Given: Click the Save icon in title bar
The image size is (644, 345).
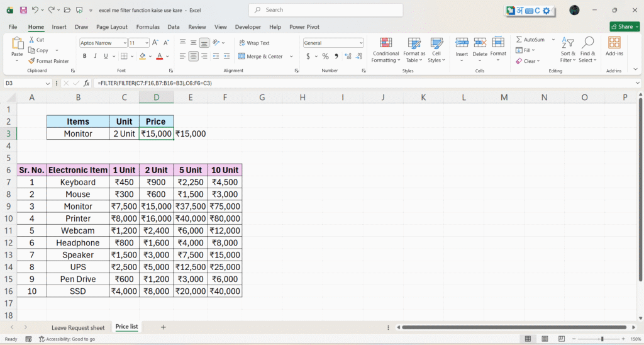Looking at the screenshot, I should 23,10.
